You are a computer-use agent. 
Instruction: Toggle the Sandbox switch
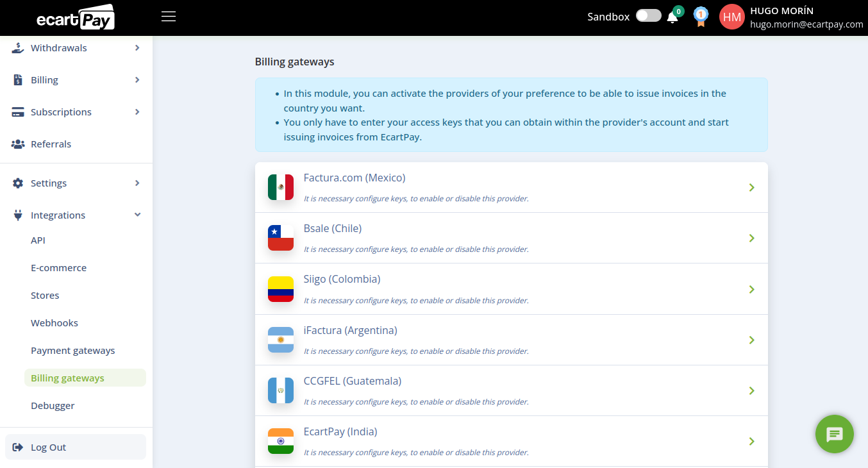(x=649, y=15)
